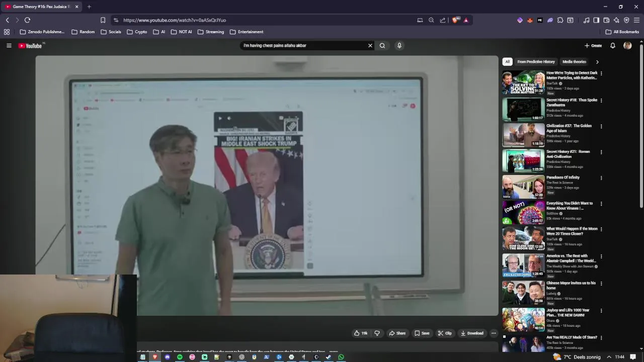Image resolution: width=644 pixels, height=362 pixels.
Task: Click the share icon in the address bar
Action: click(x=443, y=20)
